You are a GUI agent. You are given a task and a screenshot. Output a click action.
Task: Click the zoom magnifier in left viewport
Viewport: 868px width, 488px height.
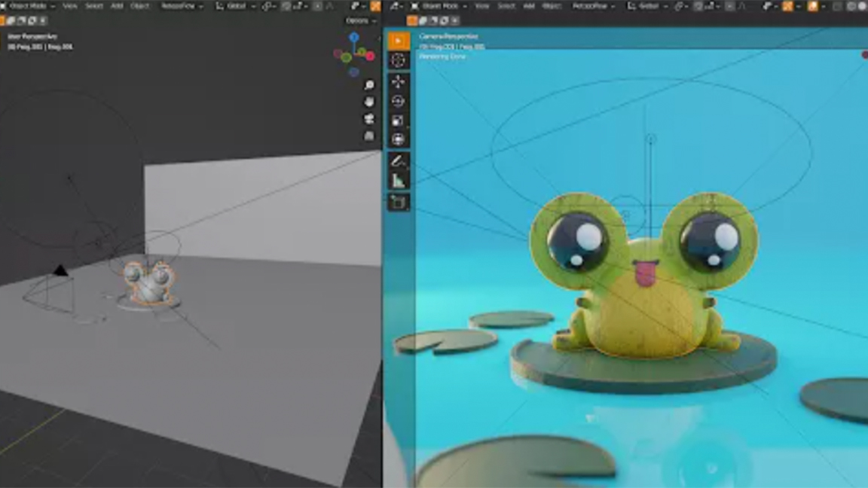tap(369, 85)
